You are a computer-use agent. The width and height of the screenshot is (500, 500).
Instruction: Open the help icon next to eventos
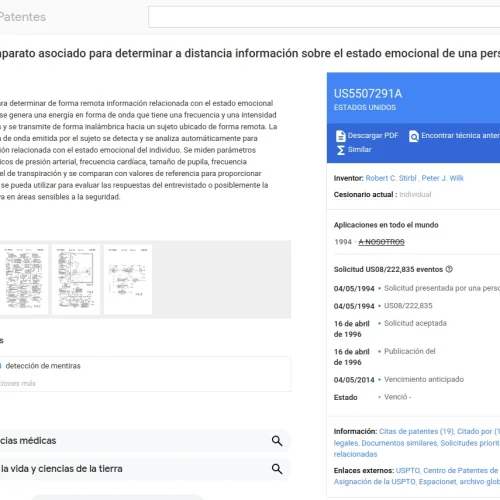click(449, 269)
